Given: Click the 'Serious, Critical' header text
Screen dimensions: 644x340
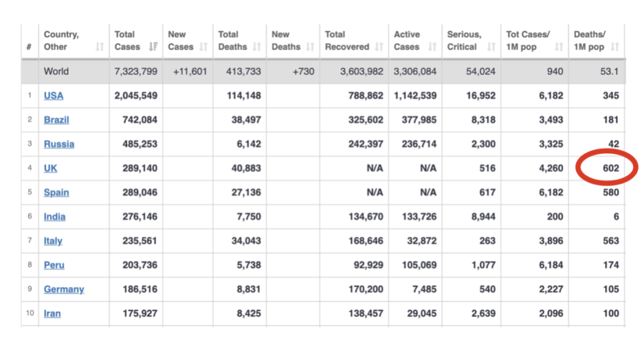Looking at the screenshot, I should click(464, 41).
